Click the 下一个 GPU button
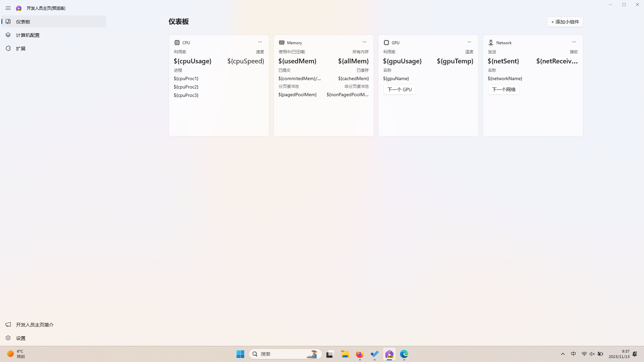Viewport: 644px width, 362px height. click(x=399, y=89)
